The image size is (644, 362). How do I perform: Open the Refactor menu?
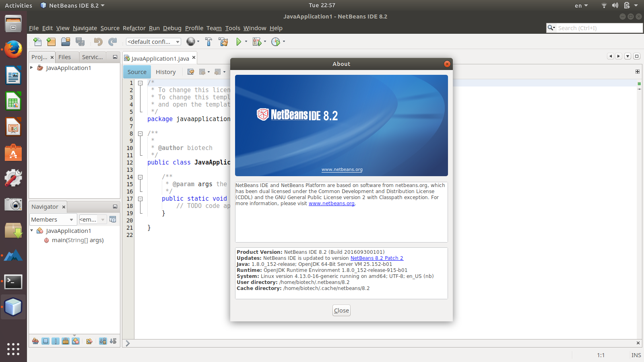click(x=134, y=28)
